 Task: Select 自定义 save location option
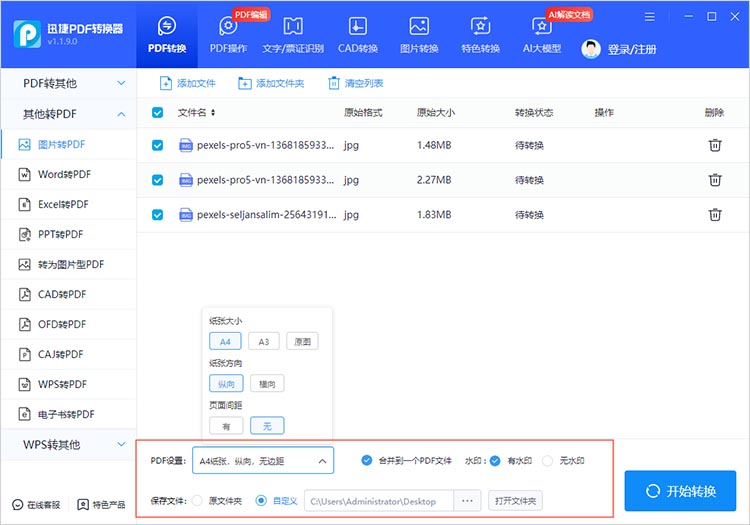coord(261,501)
